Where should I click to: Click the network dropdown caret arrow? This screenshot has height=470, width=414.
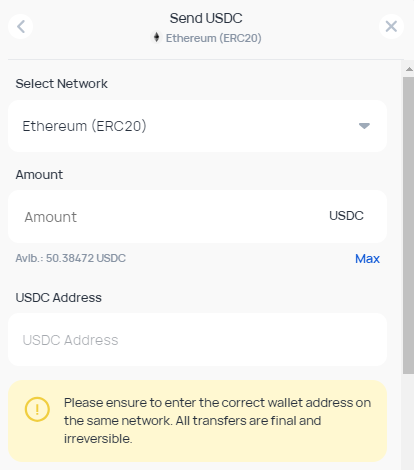click(364, 126)
